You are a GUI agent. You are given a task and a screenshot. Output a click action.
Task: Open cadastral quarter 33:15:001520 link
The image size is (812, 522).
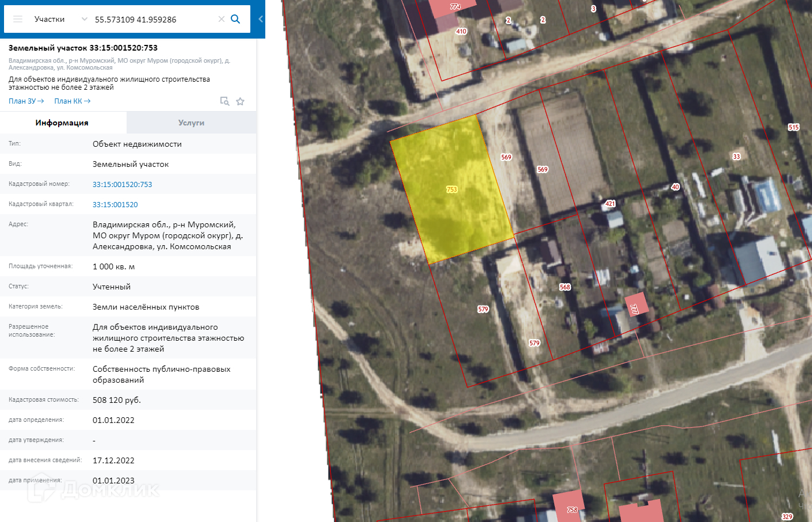pyautogui.click(x=115, y=205)
